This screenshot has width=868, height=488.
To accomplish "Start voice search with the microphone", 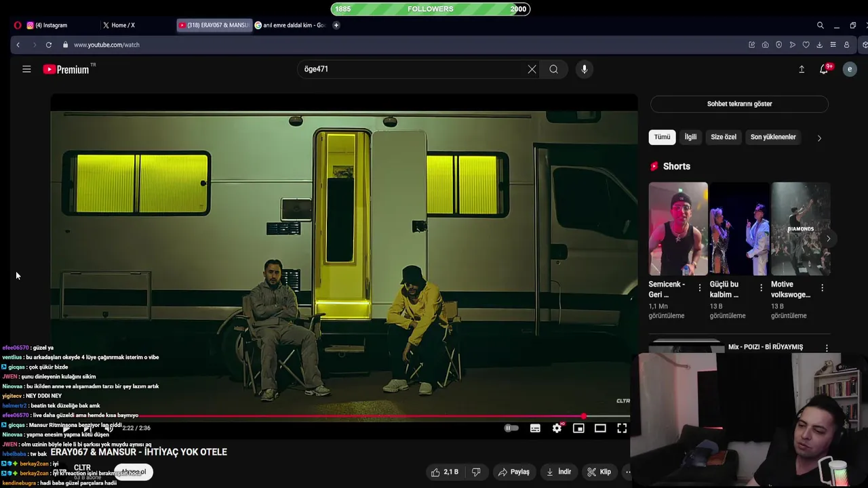I will (x=584, y=69).
